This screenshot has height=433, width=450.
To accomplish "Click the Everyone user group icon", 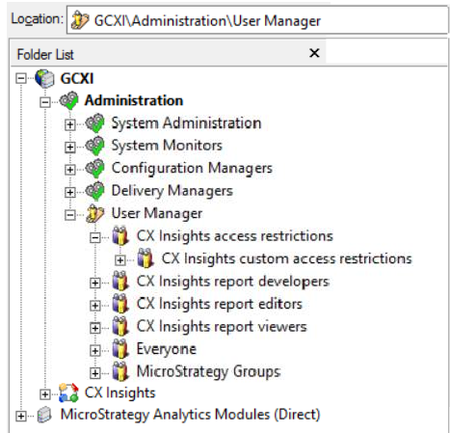I will [120, 349].
